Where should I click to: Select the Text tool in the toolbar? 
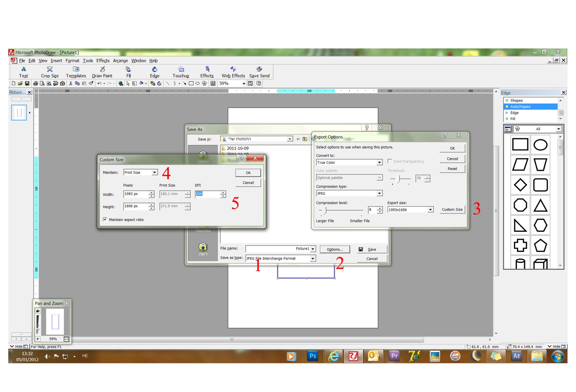(x=23, y=72)
